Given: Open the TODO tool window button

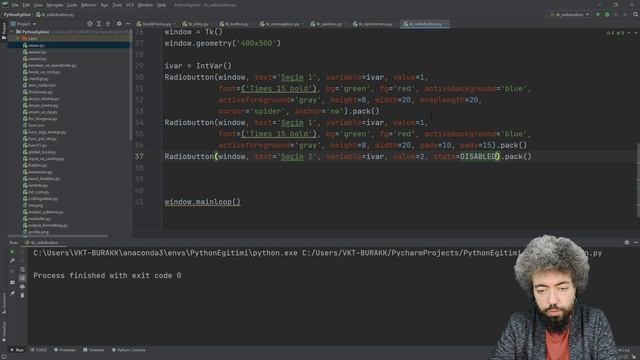Looking at the screenshot, I should (39, 350).
